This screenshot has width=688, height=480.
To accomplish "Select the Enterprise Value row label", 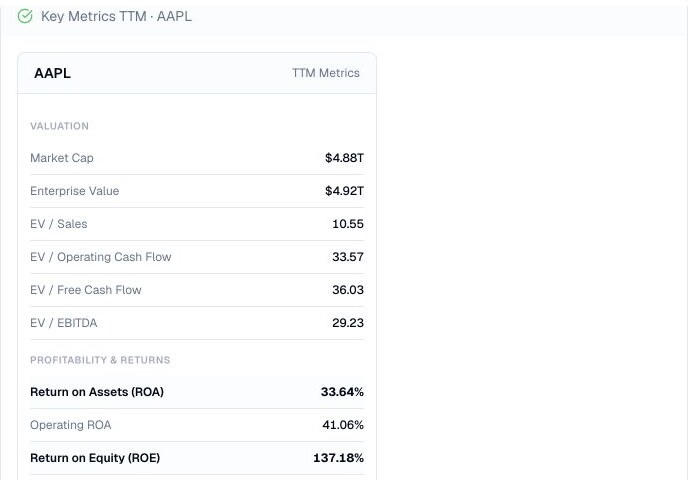I will tap(75, 191).
